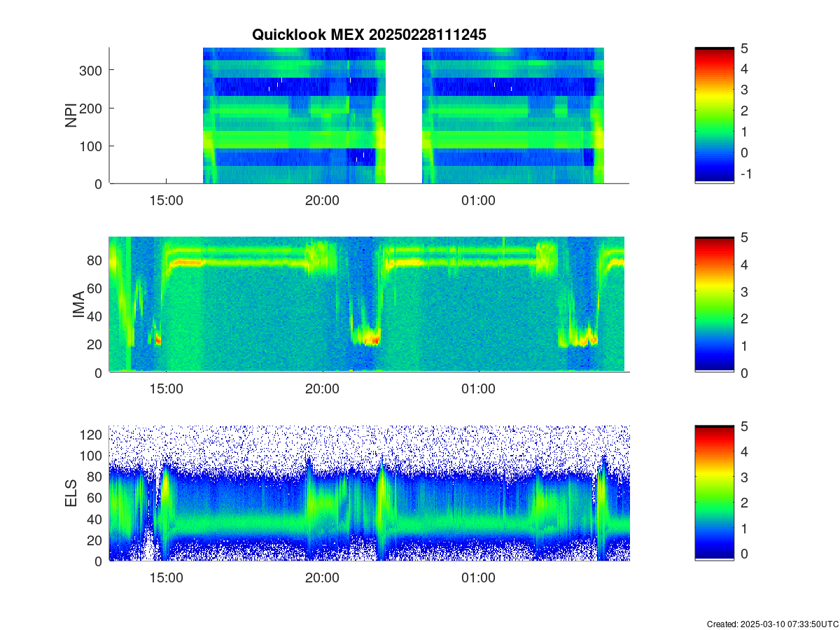Click the 120 tick on ELS y-axis

90,435
